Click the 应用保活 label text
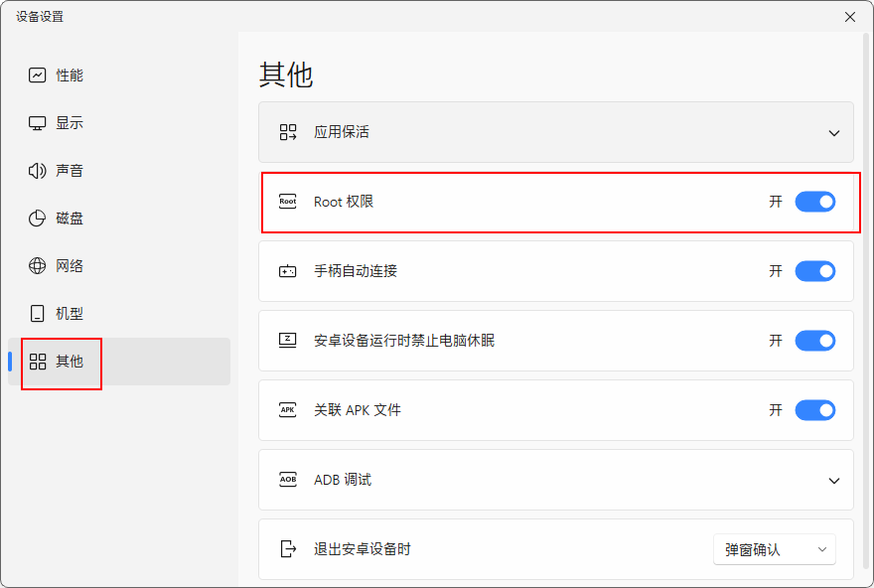The height and width of the screenshot is (588, 874). [342, 132]
